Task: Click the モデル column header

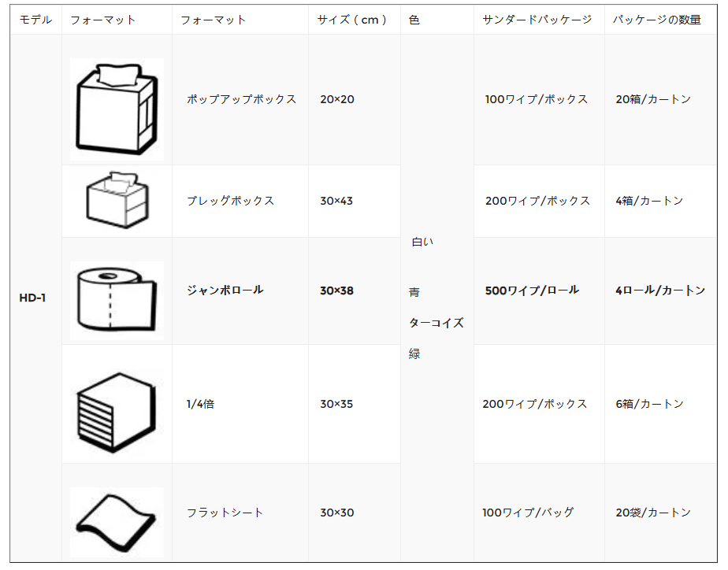Action: pos(35,20)
